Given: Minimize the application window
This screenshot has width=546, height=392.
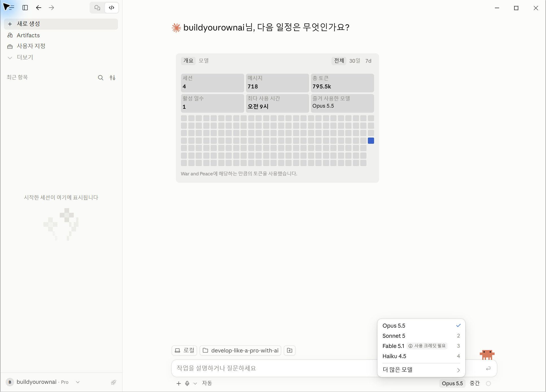Looking at the screenshot, I should pos(497,8).
